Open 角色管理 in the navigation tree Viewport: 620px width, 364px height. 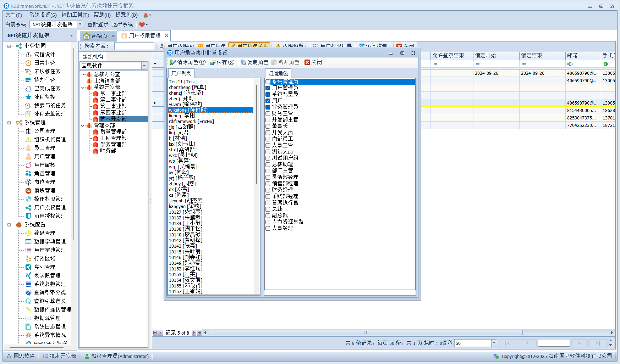pyautogui.click(x=44, y=173)
